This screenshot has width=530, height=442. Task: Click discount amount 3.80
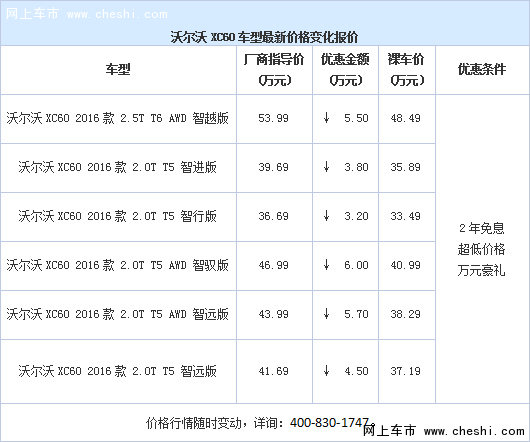(356, 167)
